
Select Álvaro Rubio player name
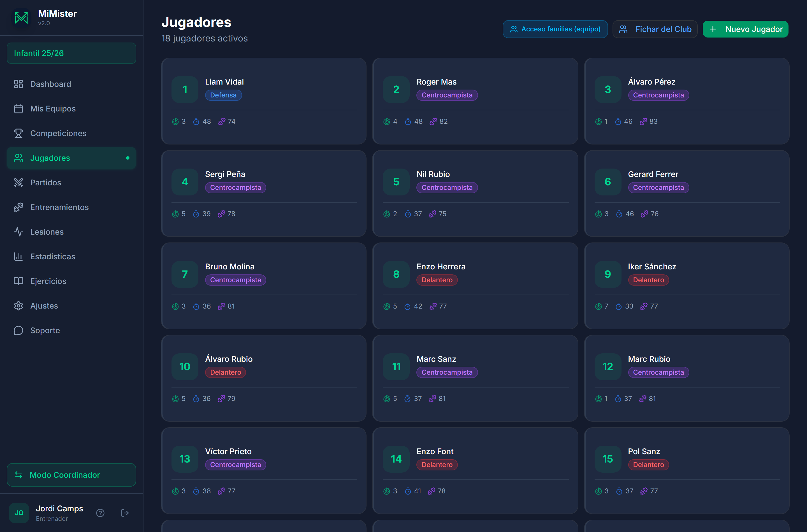click(229, 359)
